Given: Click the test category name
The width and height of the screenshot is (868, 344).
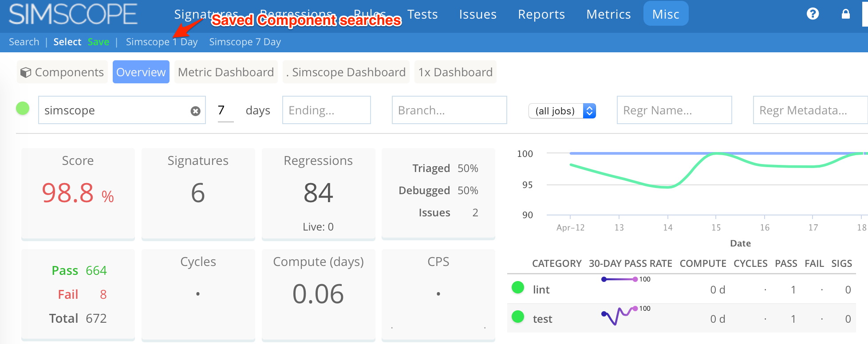Looking at the screenshot, I should tap(542, 319).
